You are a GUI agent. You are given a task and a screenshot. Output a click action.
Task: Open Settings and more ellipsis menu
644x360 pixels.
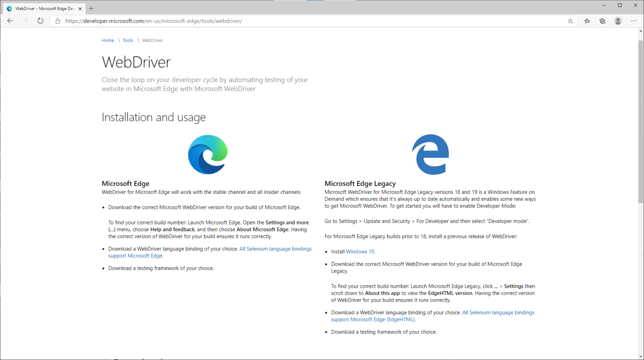coord(634,21)
